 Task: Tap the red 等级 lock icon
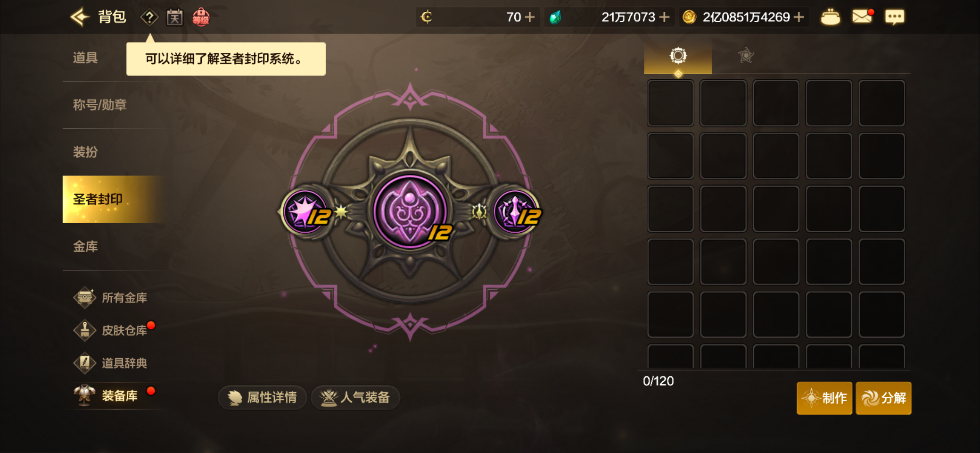point(201,17)
